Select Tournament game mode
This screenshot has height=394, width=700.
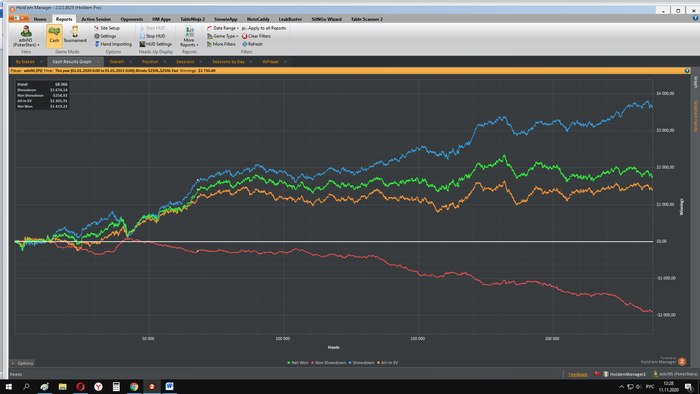click(75, 35)
